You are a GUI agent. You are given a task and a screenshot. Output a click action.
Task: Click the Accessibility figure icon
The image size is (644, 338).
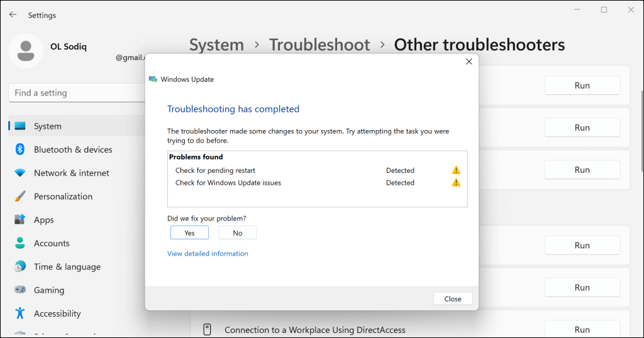[20, 313]
